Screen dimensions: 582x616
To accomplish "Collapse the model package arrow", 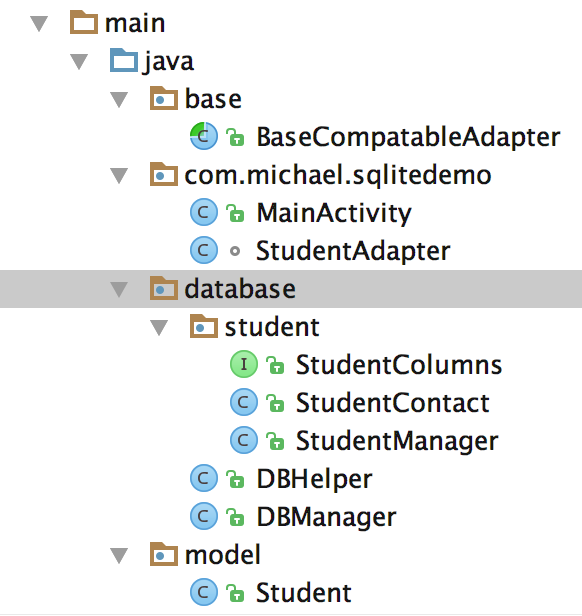I will coord(119,556).
